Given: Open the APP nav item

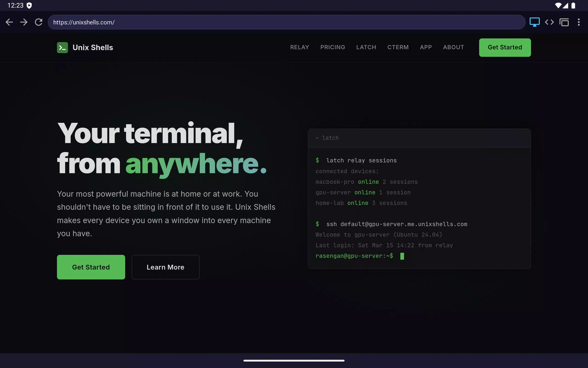Looking at the screenshot, I should click(426, 47).
